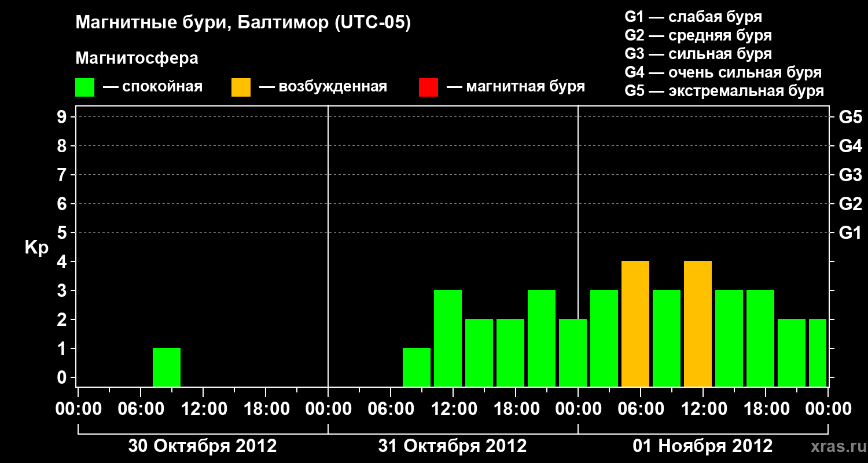Click the '— спокойная' legend label
Image resolution: width=868 pixels, height=463 pixels.
point(153,87)
